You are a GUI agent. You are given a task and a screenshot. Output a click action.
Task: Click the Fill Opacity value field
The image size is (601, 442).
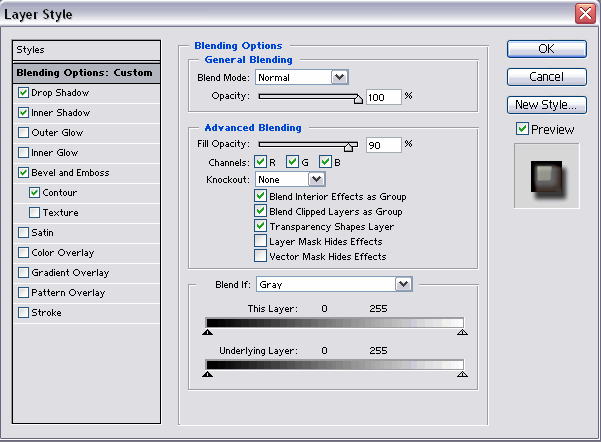tap(384, 145)
